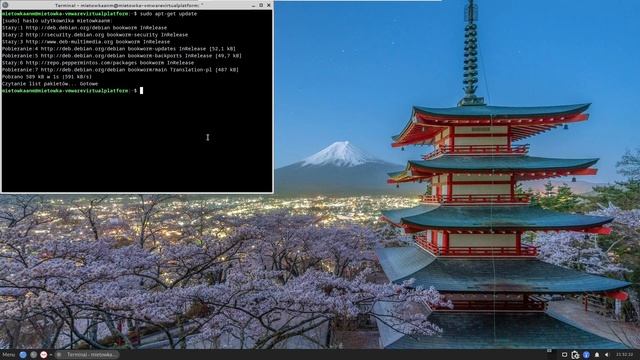Viewport: 640px width, 360px height.
Task: Click the 'security.debian.org bookworm-security' line
Action: click(95, 35)
